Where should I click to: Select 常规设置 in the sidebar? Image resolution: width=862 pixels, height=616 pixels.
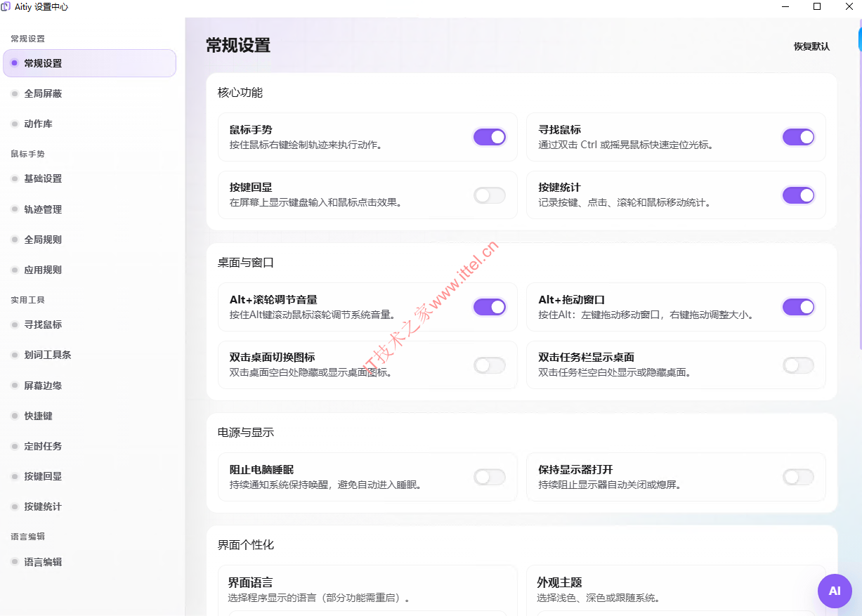(x=90, y=63)
